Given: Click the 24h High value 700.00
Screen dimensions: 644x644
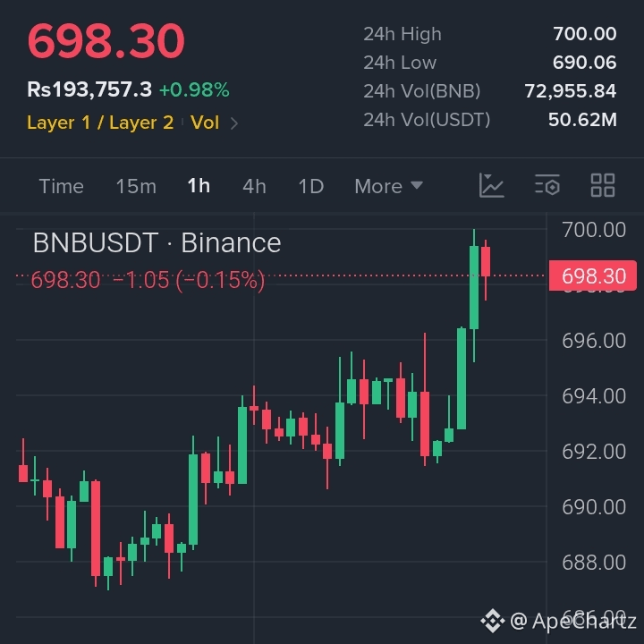Looking at the screenshot, I should 584,34.
